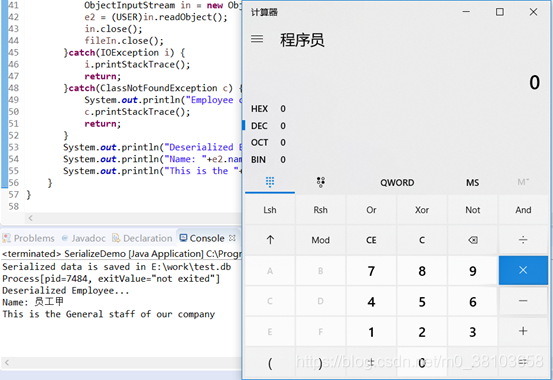Click the multiply operator key
This screenshot has width=553, height=380.
[x=523, y=270]
